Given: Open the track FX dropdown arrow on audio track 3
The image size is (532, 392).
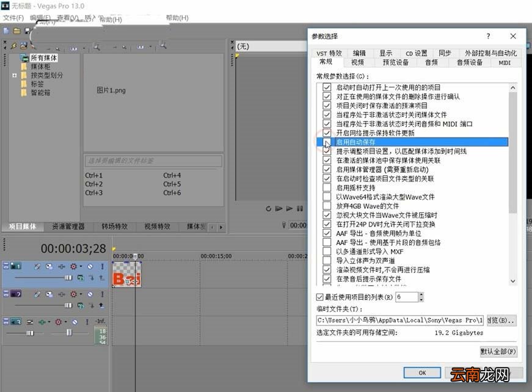Looking at the screenshot, I should click(49, 322).
